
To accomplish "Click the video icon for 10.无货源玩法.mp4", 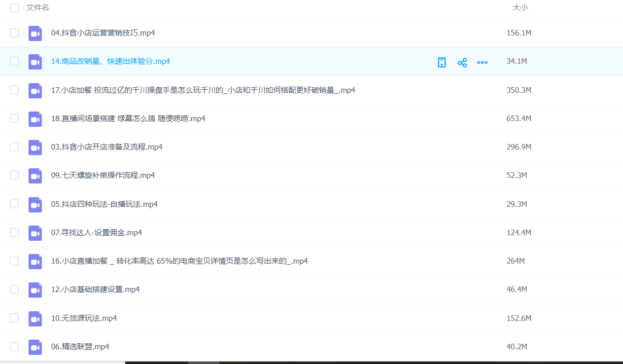I will pyautogui.click(x=35, y=319).
